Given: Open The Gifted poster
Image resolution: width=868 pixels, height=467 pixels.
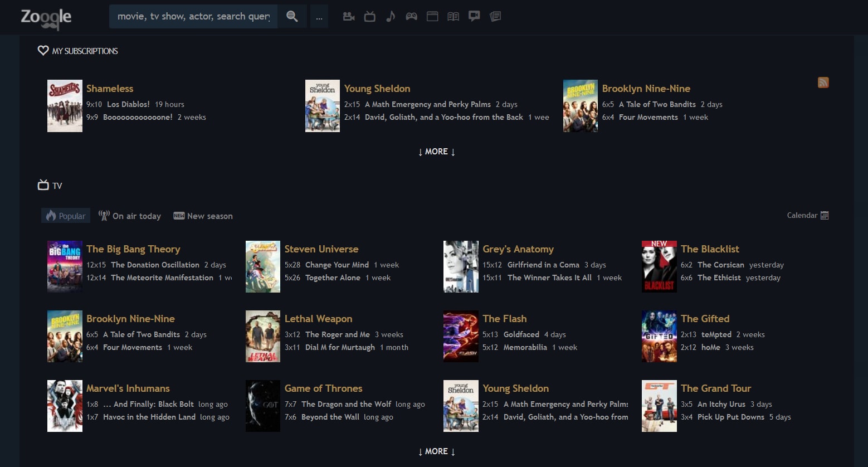Looking at the screenshot, I should click(659, 336).
